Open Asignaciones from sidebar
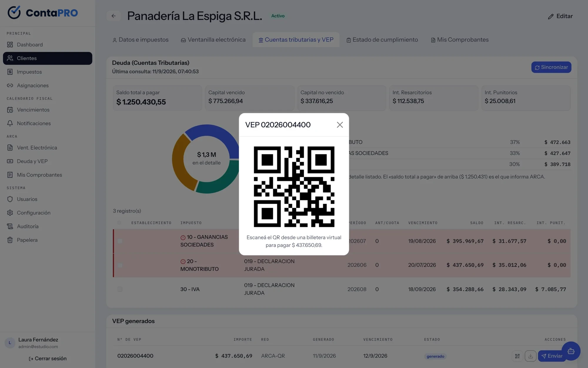The image size is (588, 368). point(48,85)
